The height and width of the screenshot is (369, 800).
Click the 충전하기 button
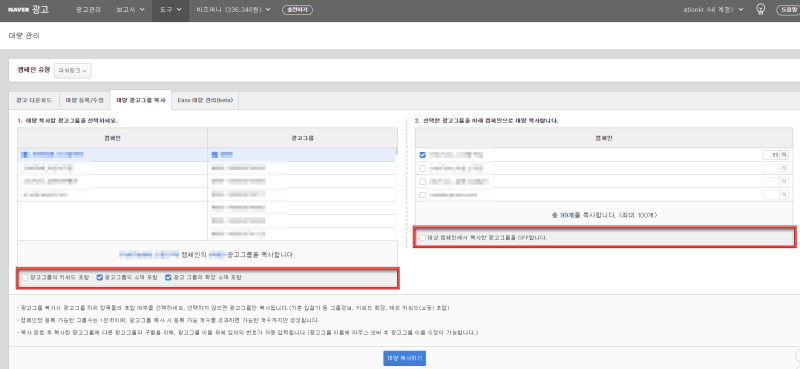(x=297, y=9)
